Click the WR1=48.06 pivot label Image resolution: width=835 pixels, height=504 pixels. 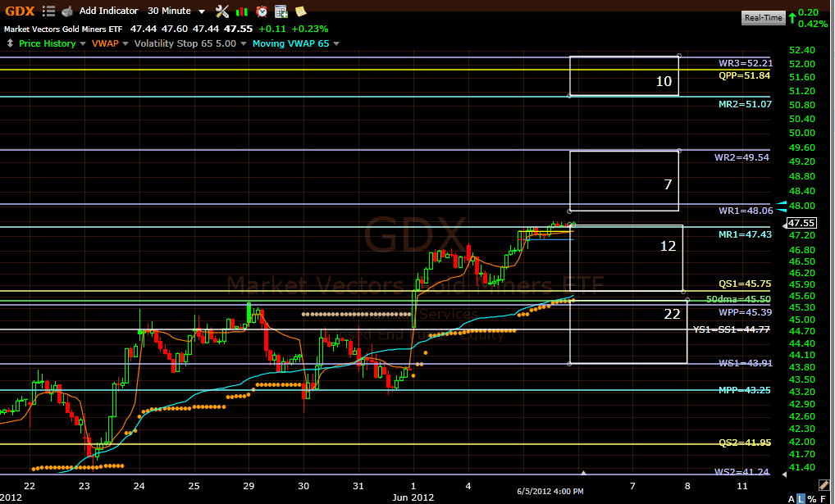[x=746, y=211]
